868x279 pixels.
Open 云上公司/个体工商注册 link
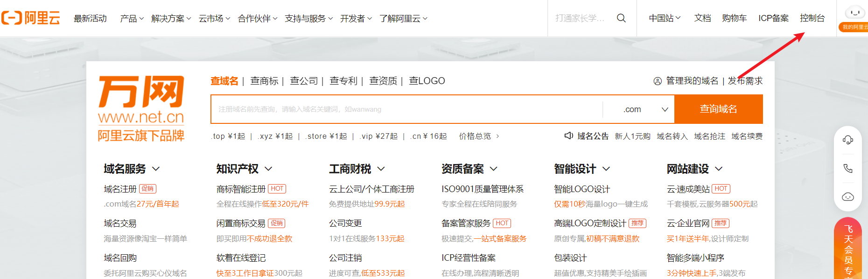[x=371, y=189]
